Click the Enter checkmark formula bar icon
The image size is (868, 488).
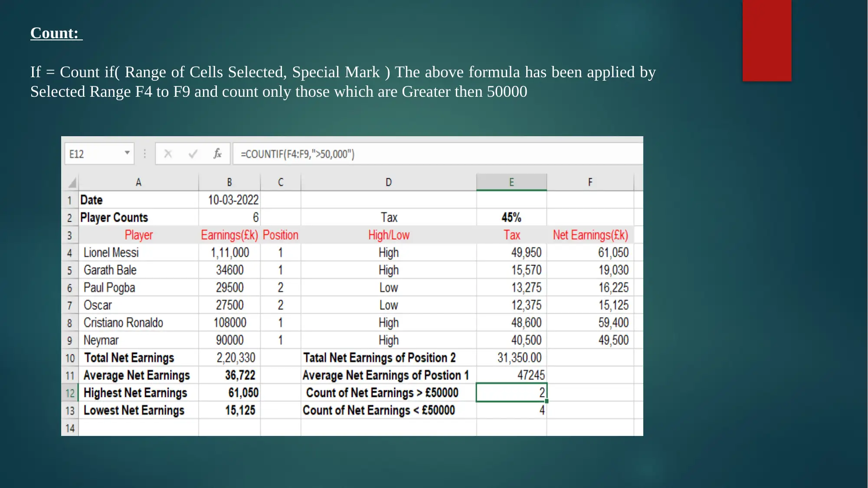[x=193, y=154]
